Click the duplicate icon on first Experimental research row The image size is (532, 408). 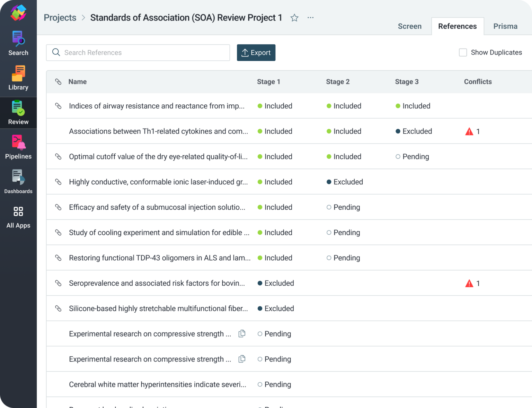point(242,333)
